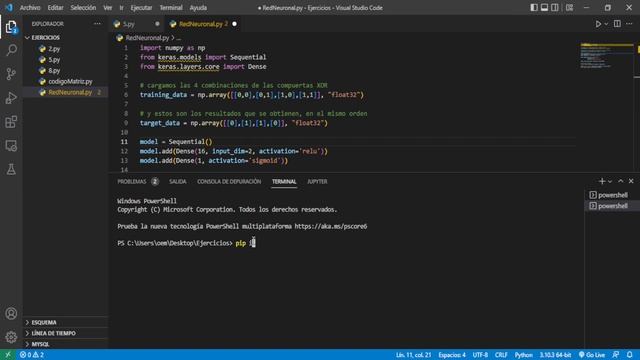Open the new terminal launch profile dropdown
640x360 pixels.
(610, 182)
